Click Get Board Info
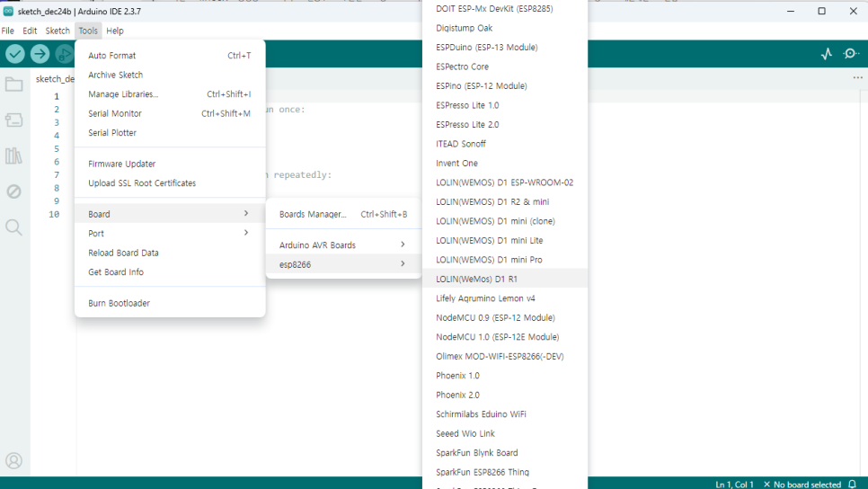This screenshot has width=868, height=489. (170, 272)
